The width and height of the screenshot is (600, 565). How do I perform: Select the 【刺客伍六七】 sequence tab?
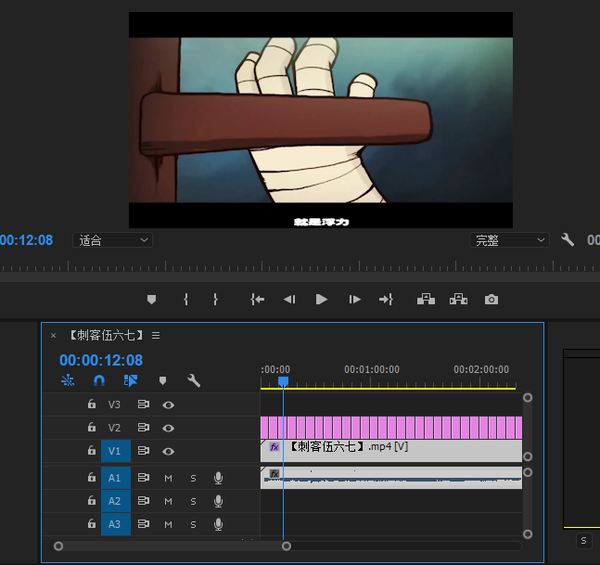[106, 335]
